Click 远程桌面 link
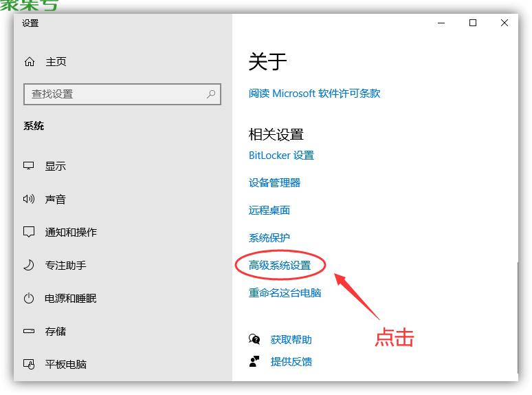 pos(269,210)
